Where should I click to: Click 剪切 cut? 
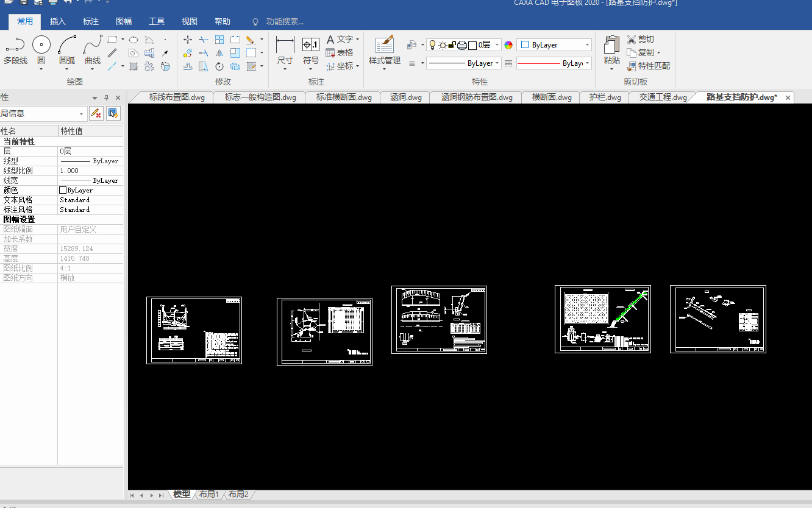[641, 39]
